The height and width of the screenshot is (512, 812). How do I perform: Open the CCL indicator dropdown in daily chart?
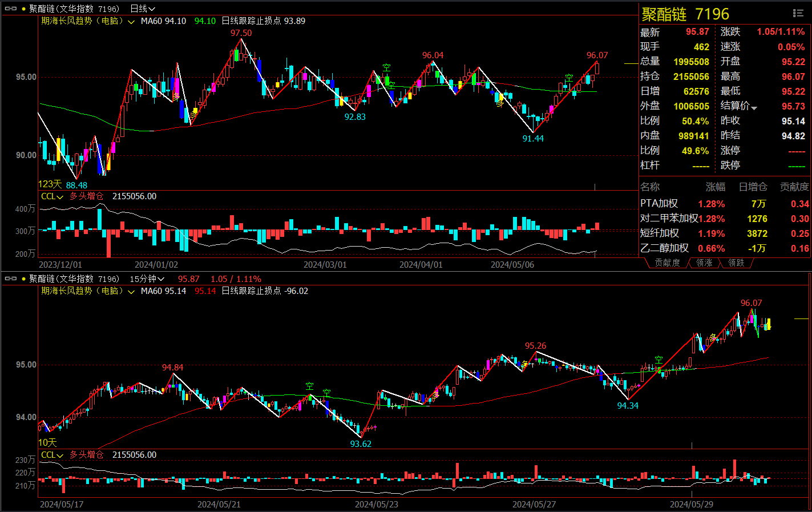(x=60, y=197)
